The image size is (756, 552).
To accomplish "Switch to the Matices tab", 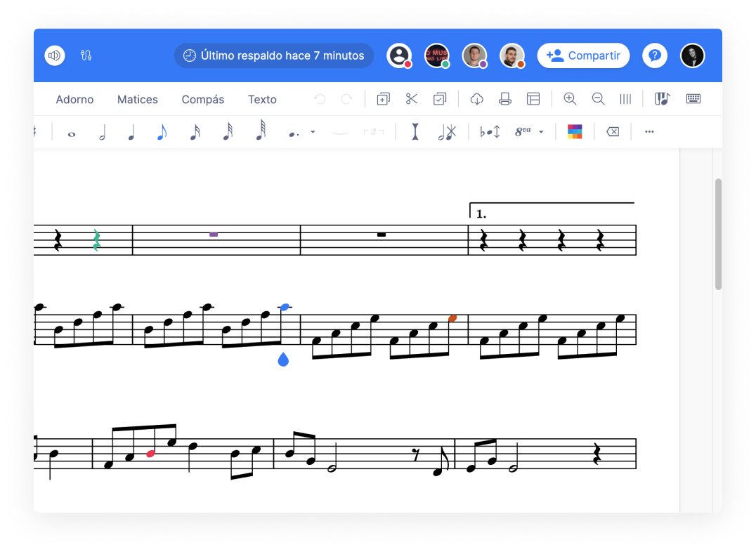I will (x=138, y=99).
